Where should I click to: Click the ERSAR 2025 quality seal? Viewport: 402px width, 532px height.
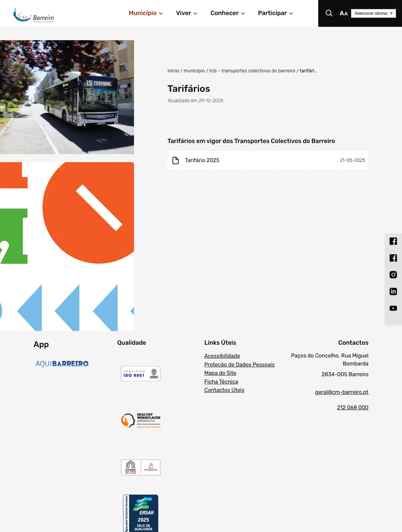[141, 513]
